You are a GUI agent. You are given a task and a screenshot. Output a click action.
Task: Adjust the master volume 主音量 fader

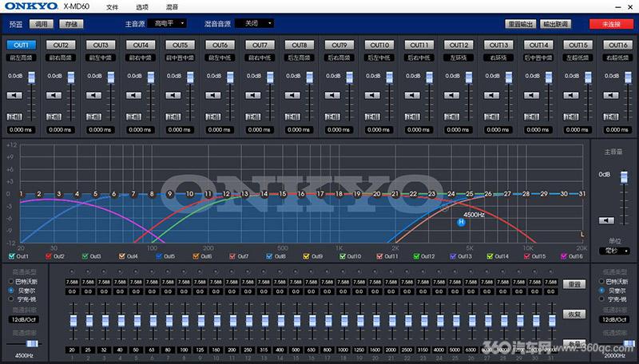(x=624, y=177)
